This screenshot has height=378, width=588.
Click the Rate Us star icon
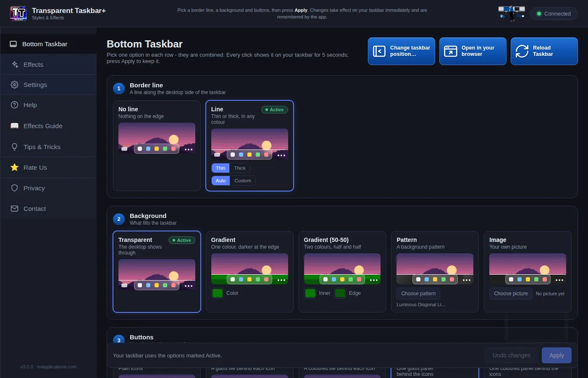click(x=15, y=168)
